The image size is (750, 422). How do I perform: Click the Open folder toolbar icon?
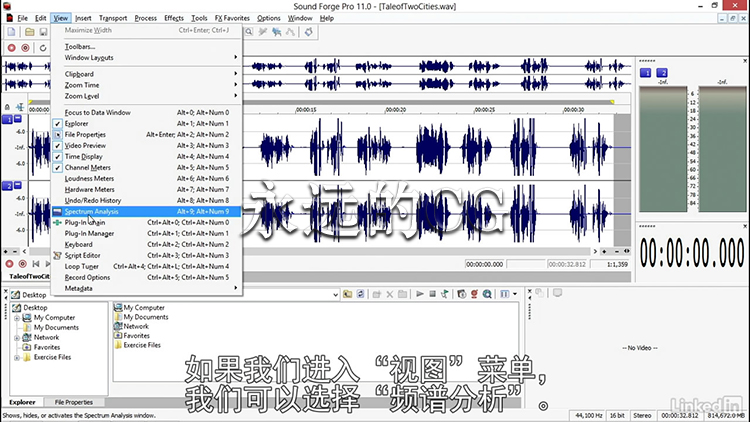[x=30, y=32]
